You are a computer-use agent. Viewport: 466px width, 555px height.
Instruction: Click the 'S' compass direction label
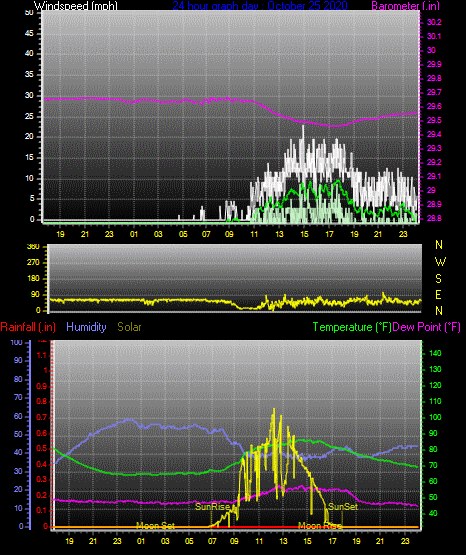[438, 279]
